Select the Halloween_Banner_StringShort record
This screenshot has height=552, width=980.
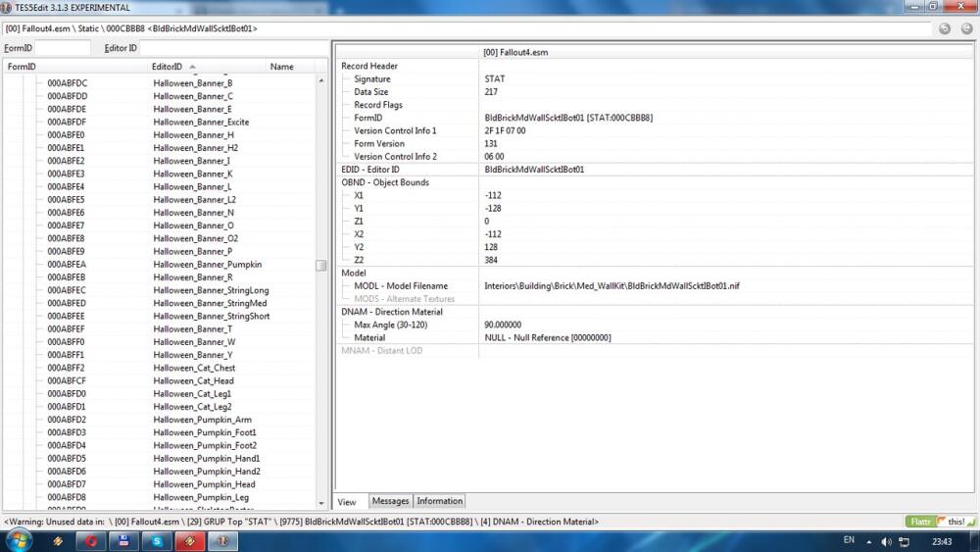[x=212, y=317]
